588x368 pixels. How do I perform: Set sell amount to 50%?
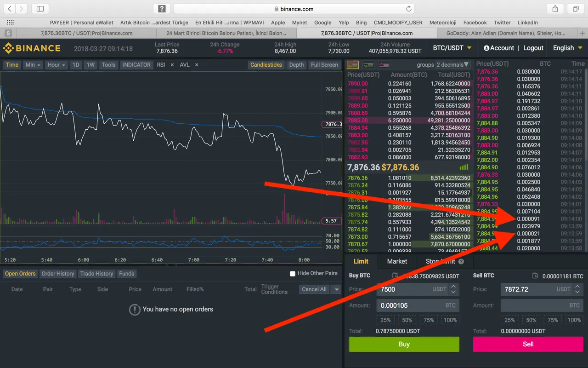(x=531, y=320)
